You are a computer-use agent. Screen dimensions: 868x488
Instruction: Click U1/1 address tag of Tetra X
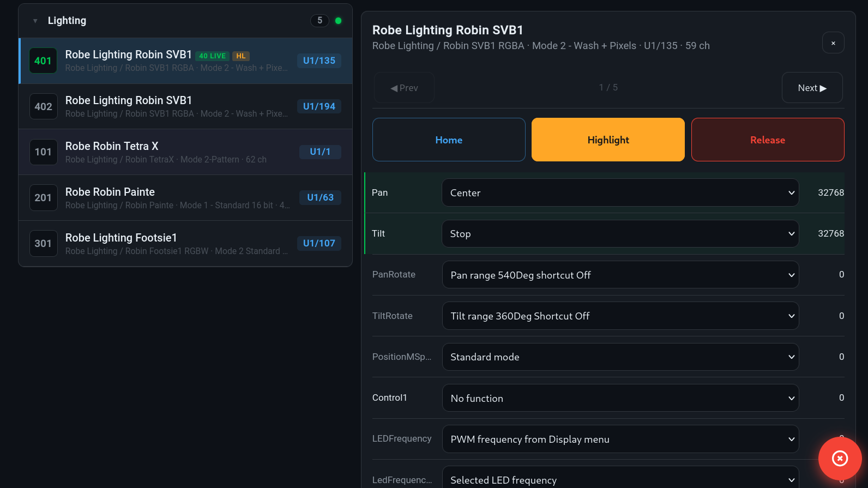point(320,152)
